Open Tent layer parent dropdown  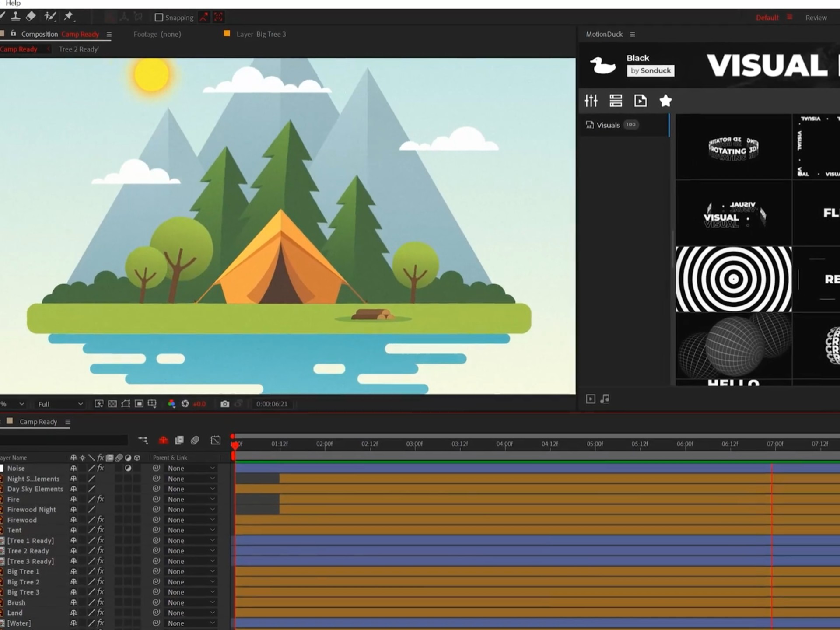(x=191, y=530)
